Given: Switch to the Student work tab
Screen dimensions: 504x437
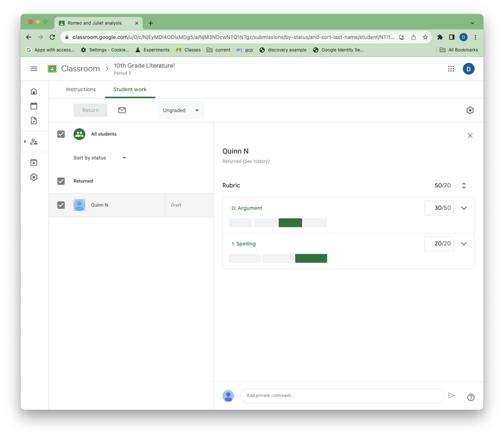Looking at the screenshot, I should [130, 89].
